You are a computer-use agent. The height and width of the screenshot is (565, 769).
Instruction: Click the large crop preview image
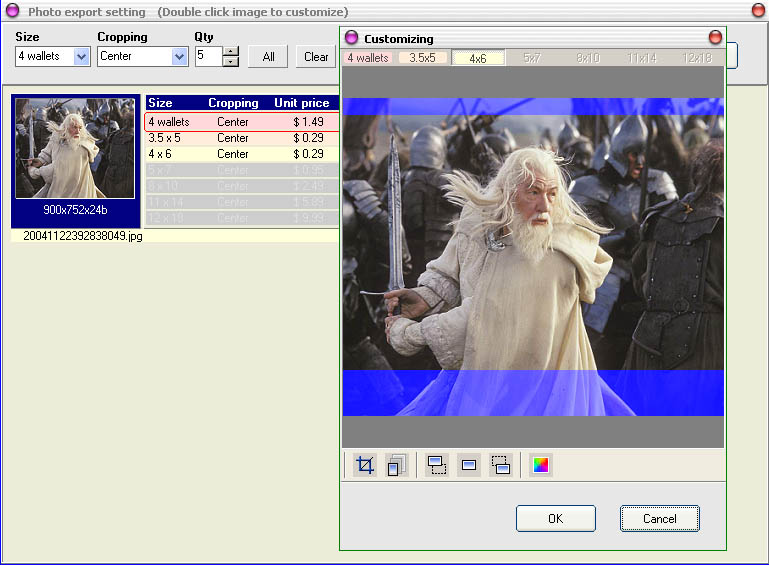[533, 257]
